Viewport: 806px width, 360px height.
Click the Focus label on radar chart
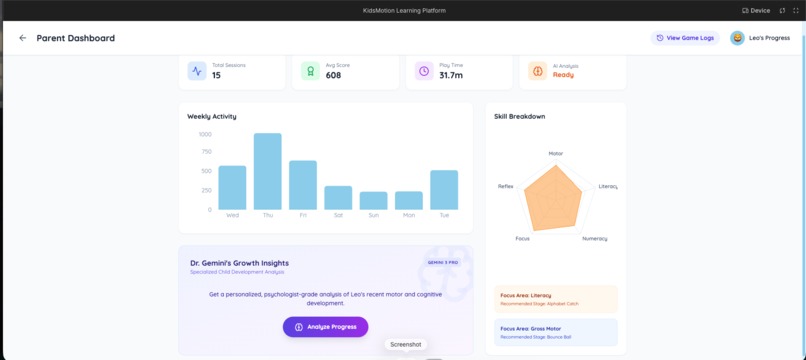click(522, 239)
